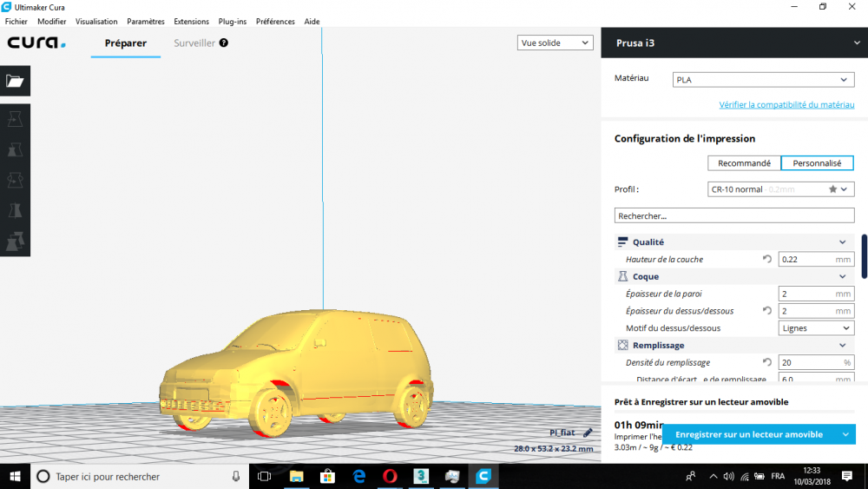The height and width of the screenshot is (489, 868).
Task: Reset Densité du remplissage value
Action: tap(767, 362)
